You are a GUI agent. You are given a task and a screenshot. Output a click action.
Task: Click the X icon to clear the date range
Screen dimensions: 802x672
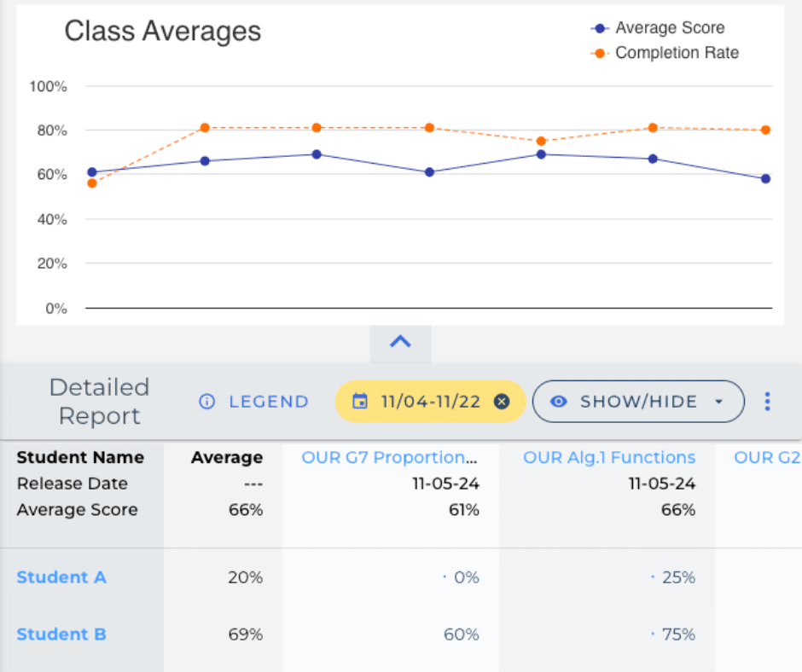click(502, 402)
